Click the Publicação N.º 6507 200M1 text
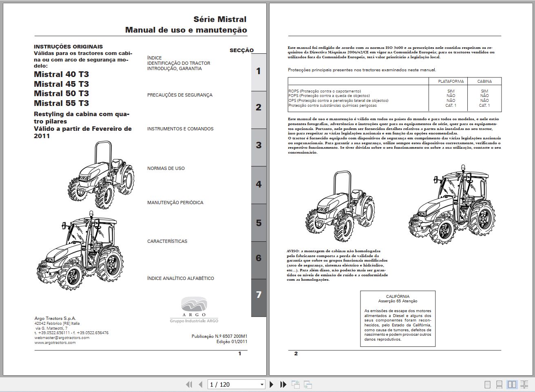This screenshot has width=535, height=392. pos(219,336)
